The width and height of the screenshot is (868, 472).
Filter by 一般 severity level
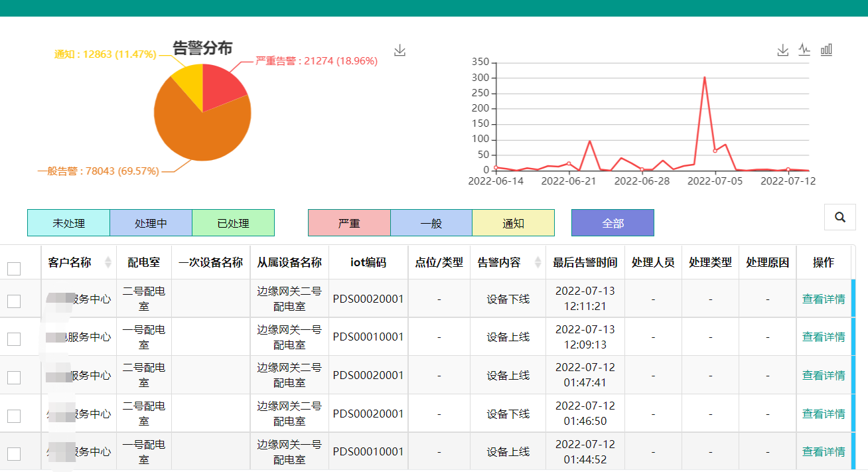click(431, 223)
